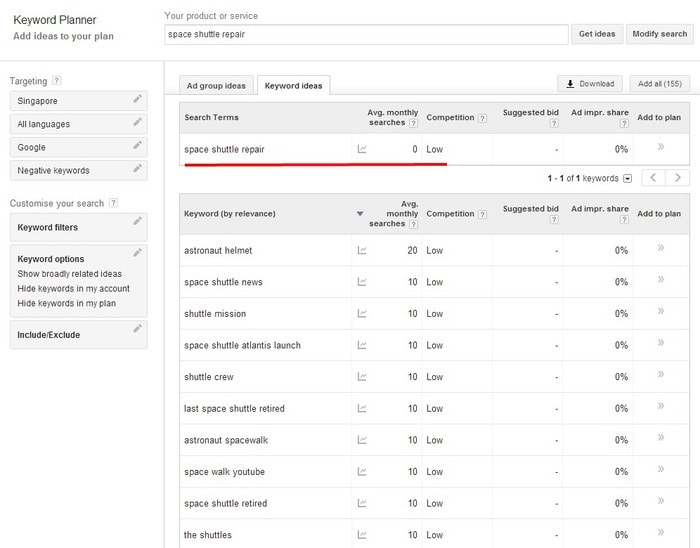700x548 pixels.
Task: Open Include/Exclude edit pencil icon
Action: click(x=138, y=328)
